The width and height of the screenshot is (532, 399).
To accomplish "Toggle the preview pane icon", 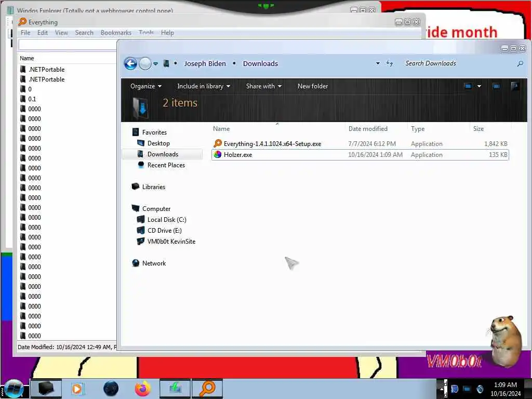I will click(496, 86).
